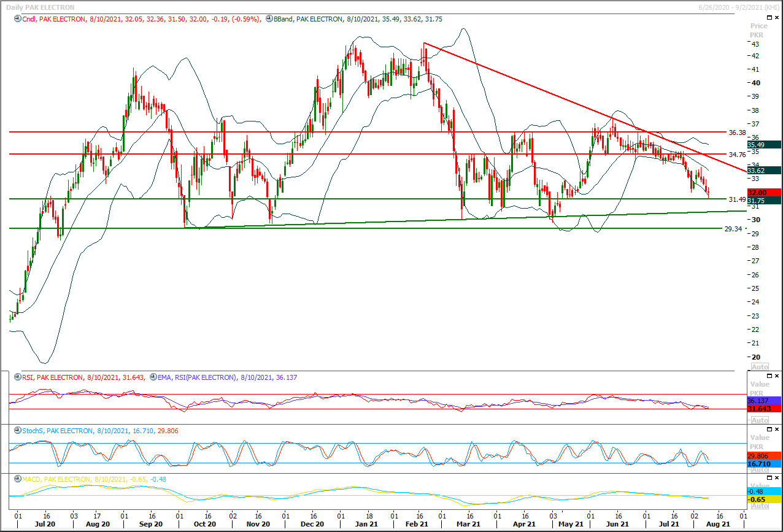Click the 31.49 support line label

pos(736,199)
